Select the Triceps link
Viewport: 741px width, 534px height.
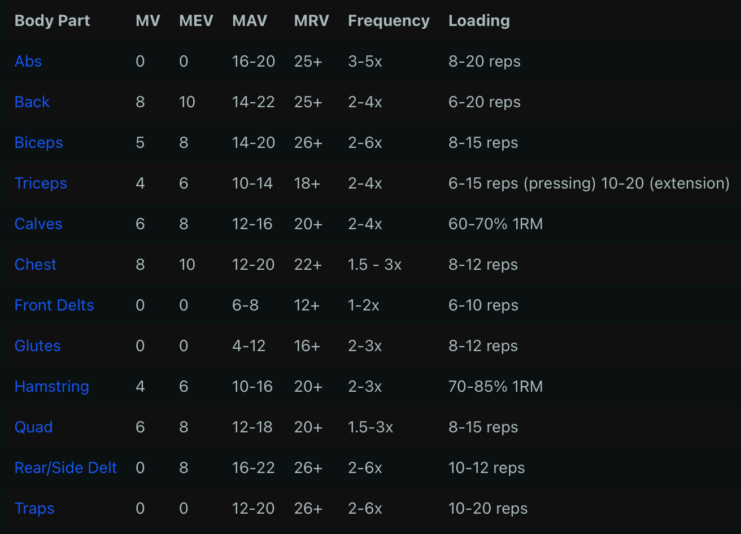pyautogui.click(x=41, y=183)
